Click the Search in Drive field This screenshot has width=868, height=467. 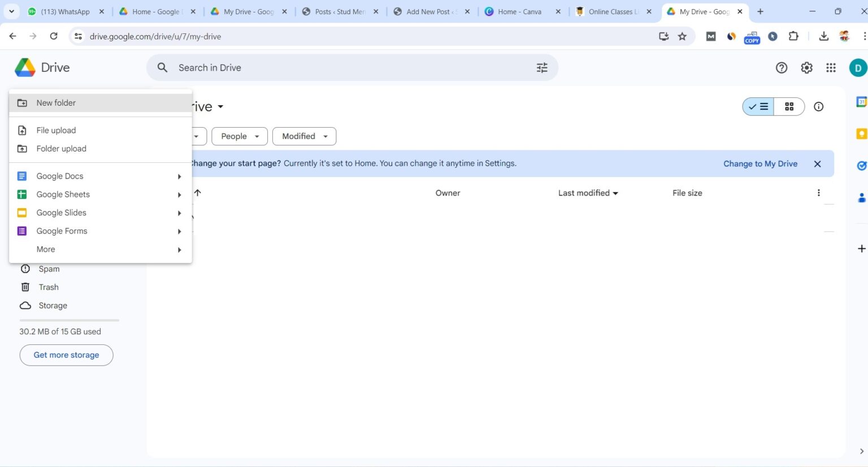pyautogui.click(x=339, y=67)
